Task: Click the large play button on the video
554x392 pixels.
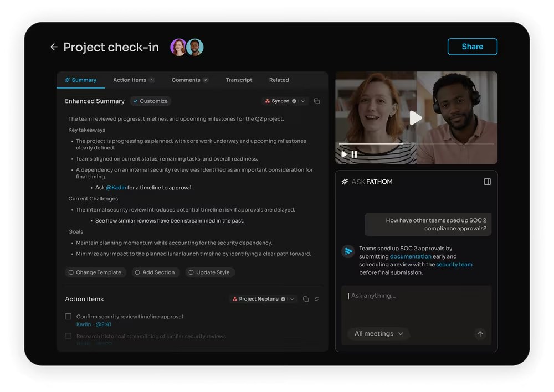Action: (x=416, y=118)
